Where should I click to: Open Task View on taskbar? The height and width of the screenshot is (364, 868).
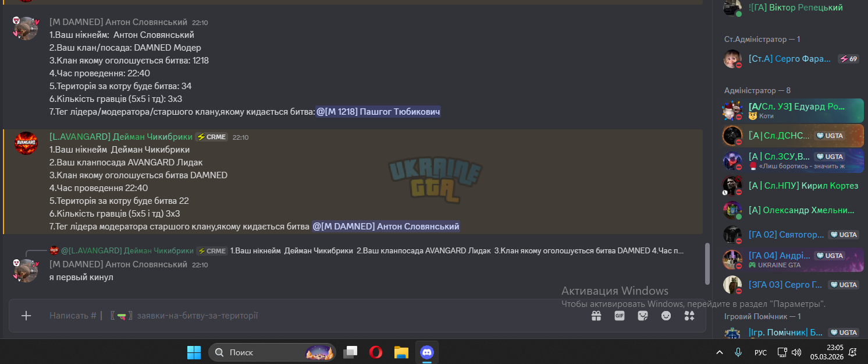(350, 352)
